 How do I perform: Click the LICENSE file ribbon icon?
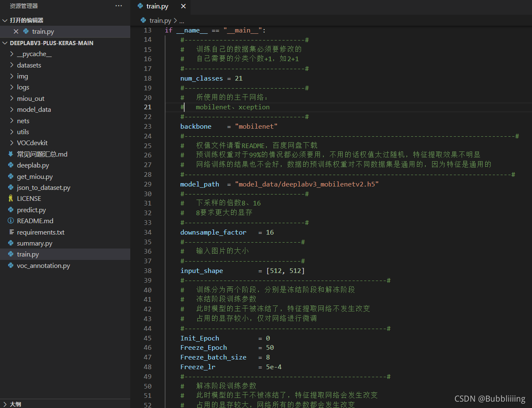[11, 199]
